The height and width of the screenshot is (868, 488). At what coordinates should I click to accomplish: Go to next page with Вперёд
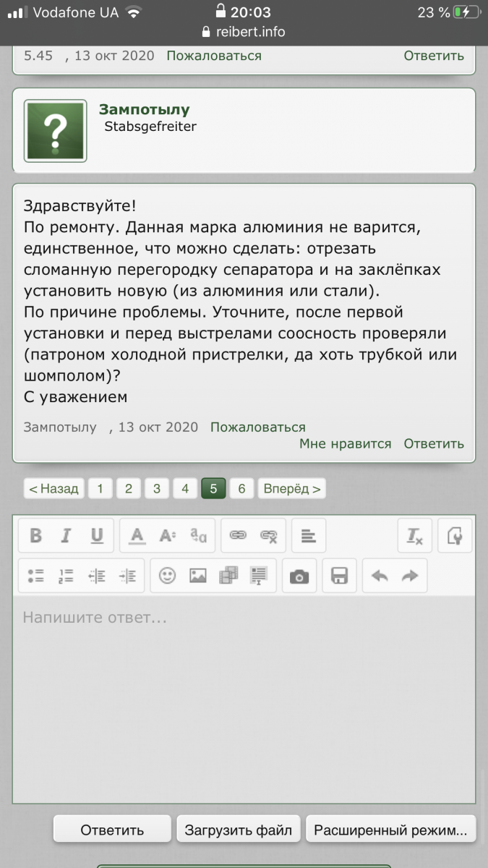pos(292,488)
